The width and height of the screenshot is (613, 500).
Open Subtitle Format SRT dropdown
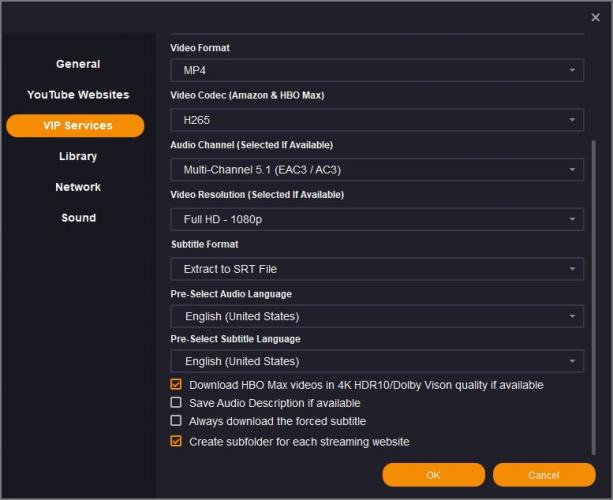pos(377,269)
